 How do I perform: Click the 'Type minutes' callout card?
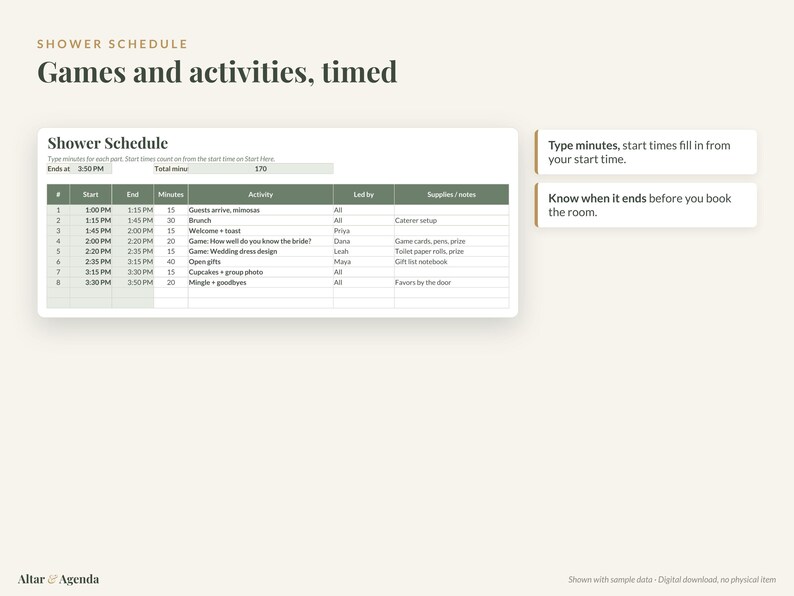[646, 152]
